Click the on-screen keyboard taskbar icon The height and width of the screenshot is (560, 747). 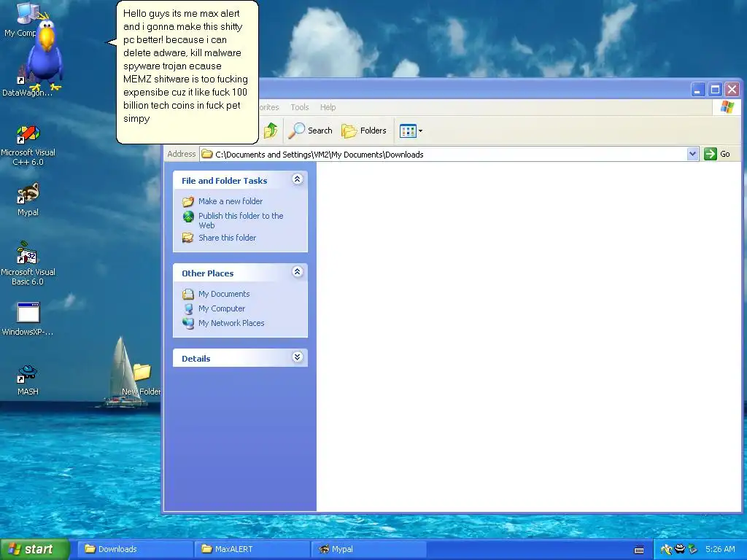[639, 550]
